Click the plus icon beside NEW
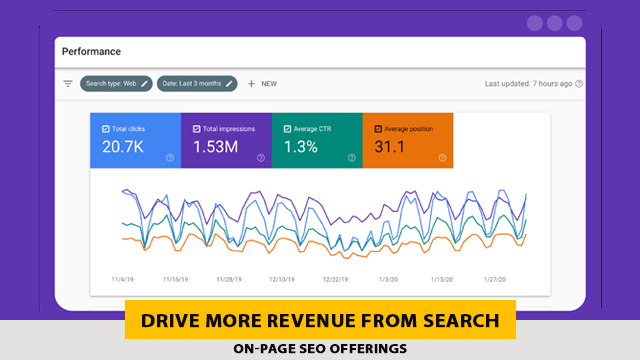Screen dimensions: 640x360 pos(251,84)
